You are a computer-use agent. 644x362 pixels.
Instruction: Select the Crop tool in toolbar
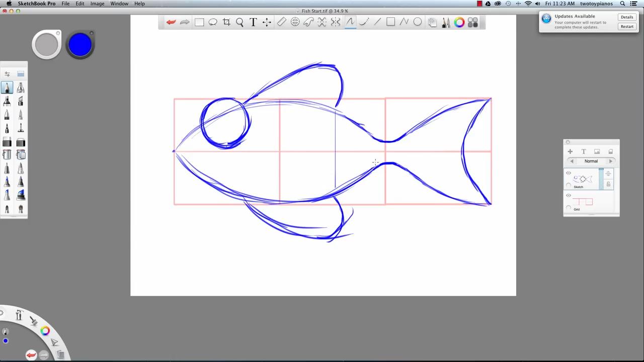226,22
